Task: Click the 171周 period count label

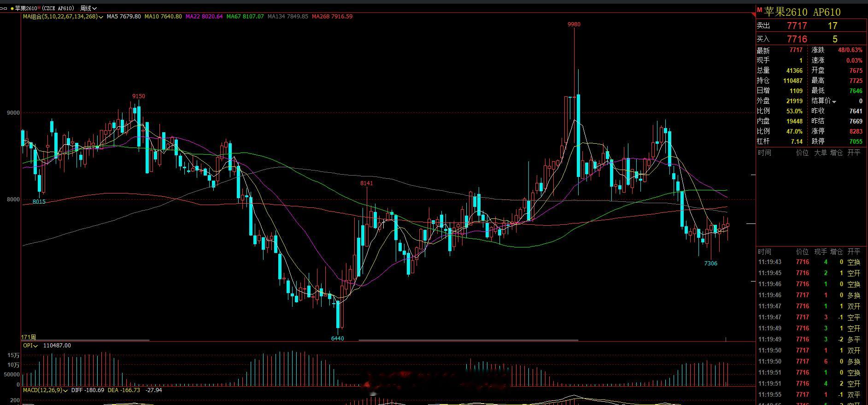Action: 29,338
